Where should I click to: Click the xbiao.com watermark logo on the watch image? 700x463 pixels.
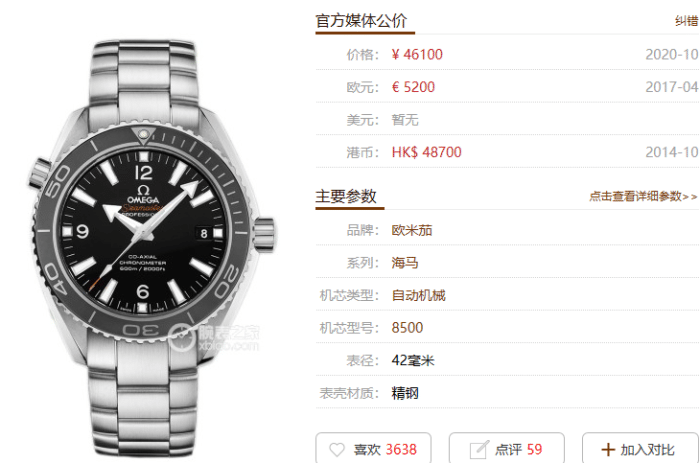213,338
